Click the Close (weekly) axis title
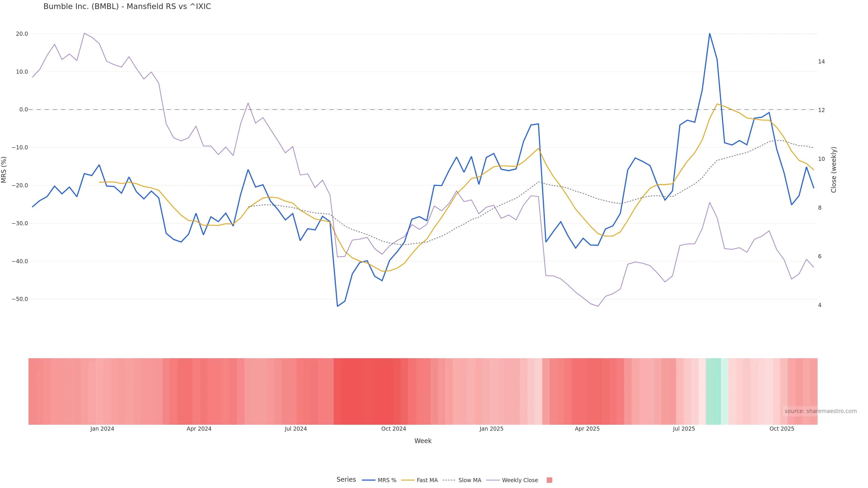 point(834,170)
